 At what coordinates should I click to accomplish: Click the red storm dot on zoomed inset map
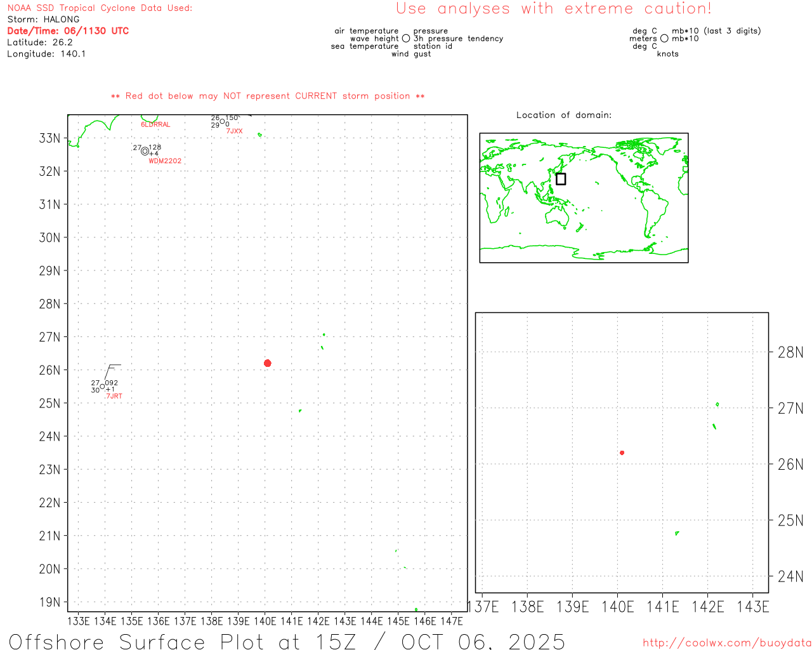(622, 453)
